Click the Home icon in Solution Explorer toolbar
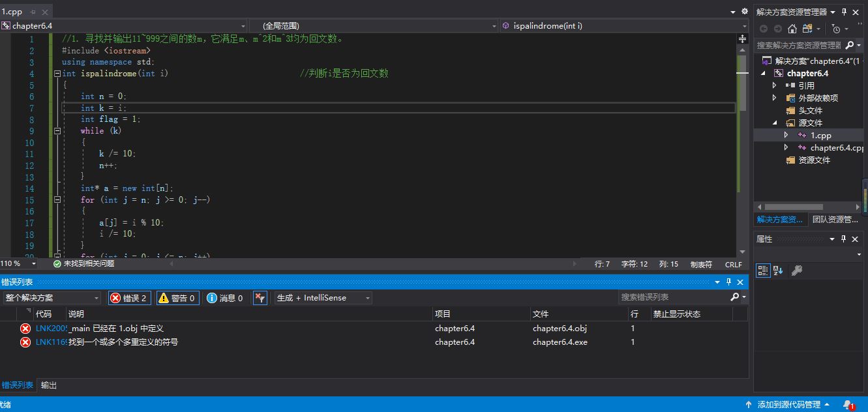868x412 pixels. [x=792, y=29]
